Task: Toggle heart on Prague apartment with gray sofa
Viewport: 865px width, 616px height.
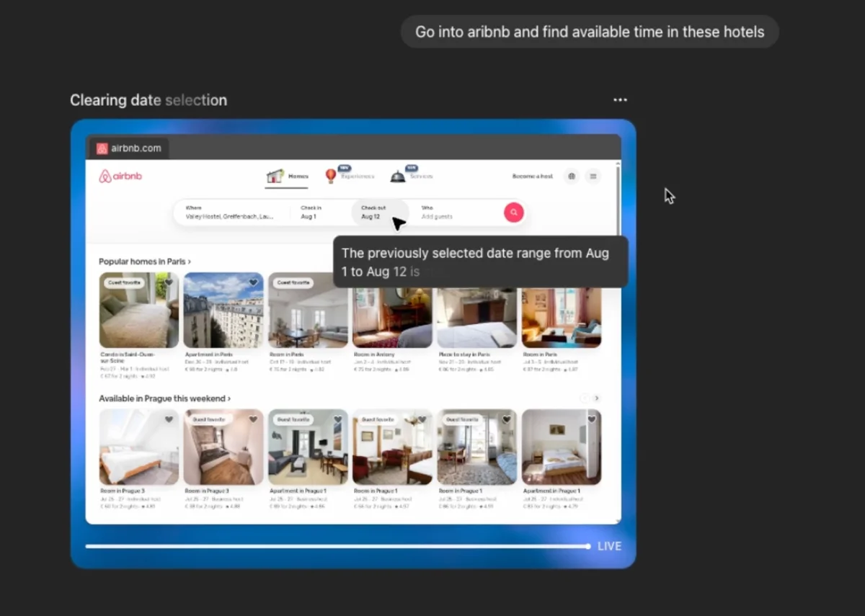Action: (337, 419)
